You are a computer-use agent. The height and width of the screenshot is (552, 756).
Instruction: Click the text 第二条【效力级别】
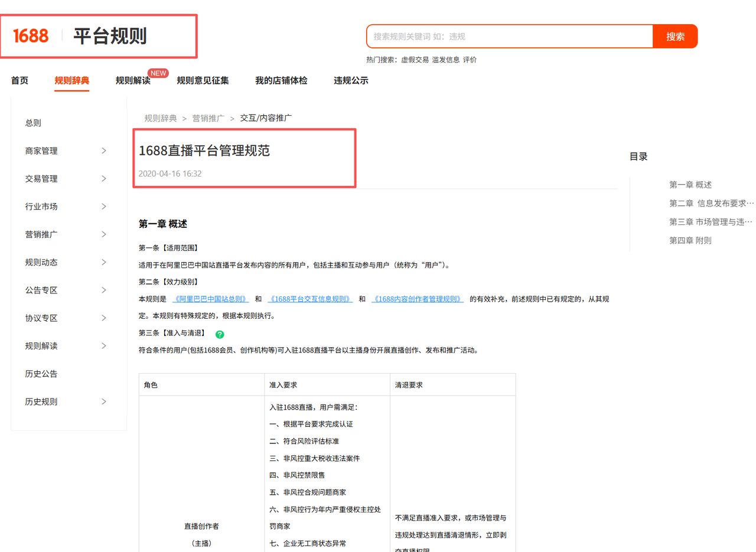point(169,282)
